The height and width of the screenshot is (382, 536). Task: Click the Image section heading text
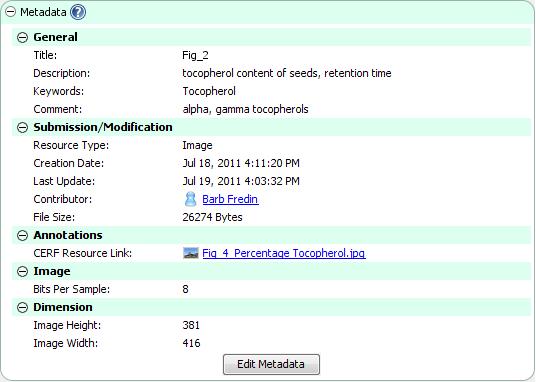click(x=52, y=271)
